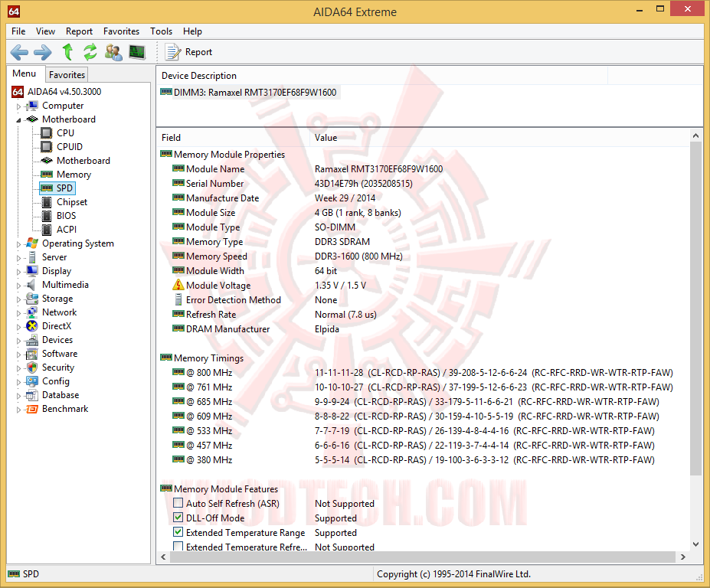This screenshot has height=588, width=710.
Task: Toggle Auto Self Refresh (ASR) checkbox
Action: (178, 503)
